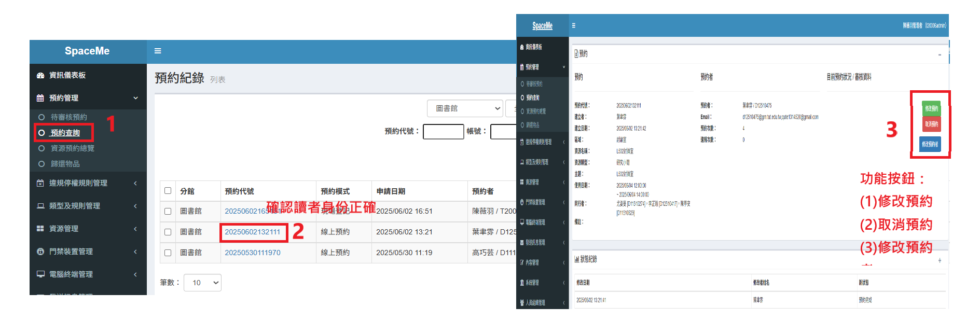
Task: Toggle the select-all checkbox in table header
Action: pos(168,191)
